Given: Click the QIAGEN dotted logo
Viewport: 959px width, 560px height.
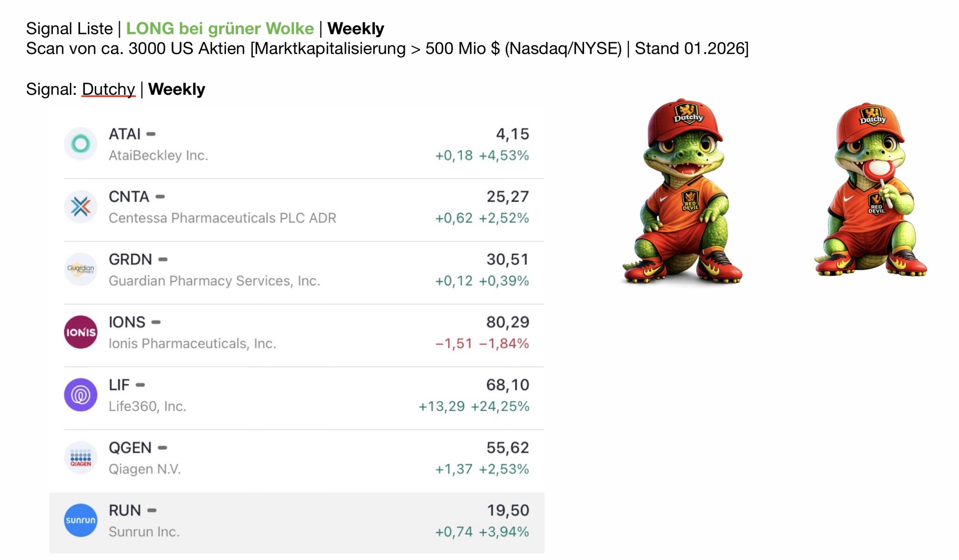Looking at the screenshot, I should (81, 458).
